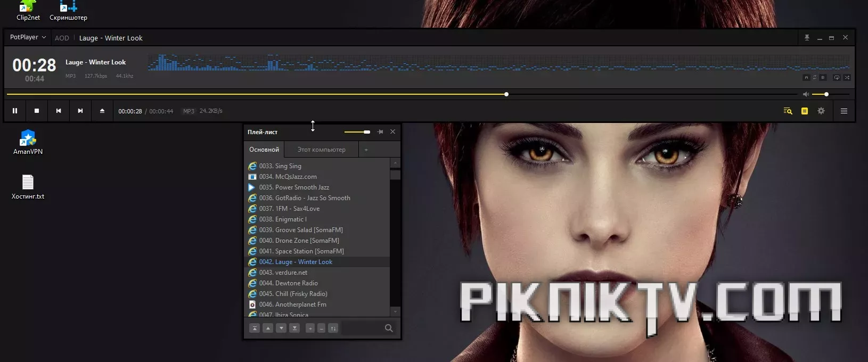Move selected playlist item to top
This screenshot has height=362, width=868.
tap(255, 328)
